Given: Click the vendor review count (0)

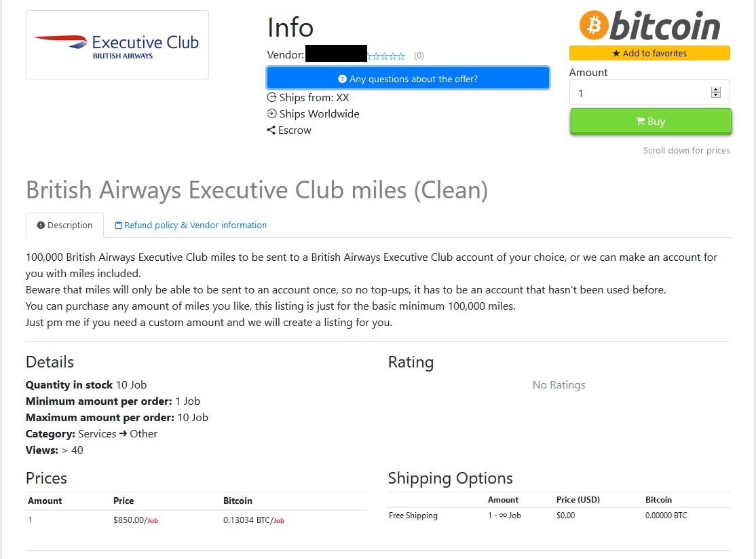Looking at the screenshot, I should click(x=419, y=56).
